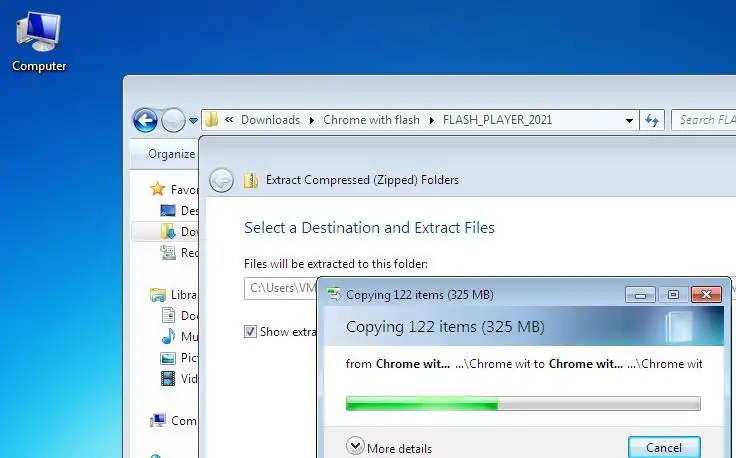Click the folder icon in address bar

point(212,120)
